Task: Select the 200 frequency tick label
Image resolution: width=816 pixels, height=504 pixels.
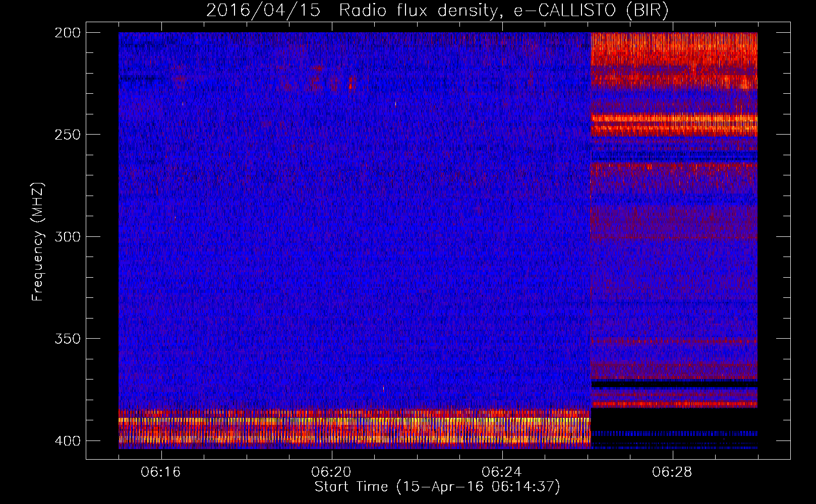Action: click(x=67, y=33)
